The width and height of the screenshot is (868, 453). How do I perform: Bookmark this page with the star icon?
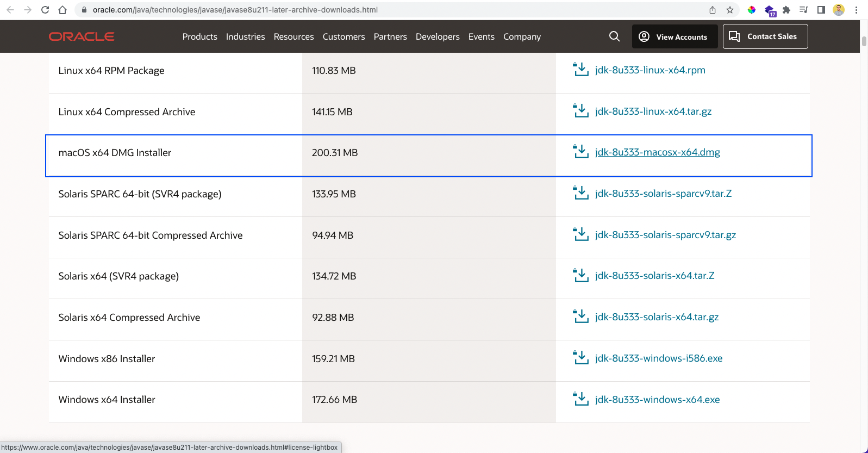pyautogui.click(x=730, y=10)
